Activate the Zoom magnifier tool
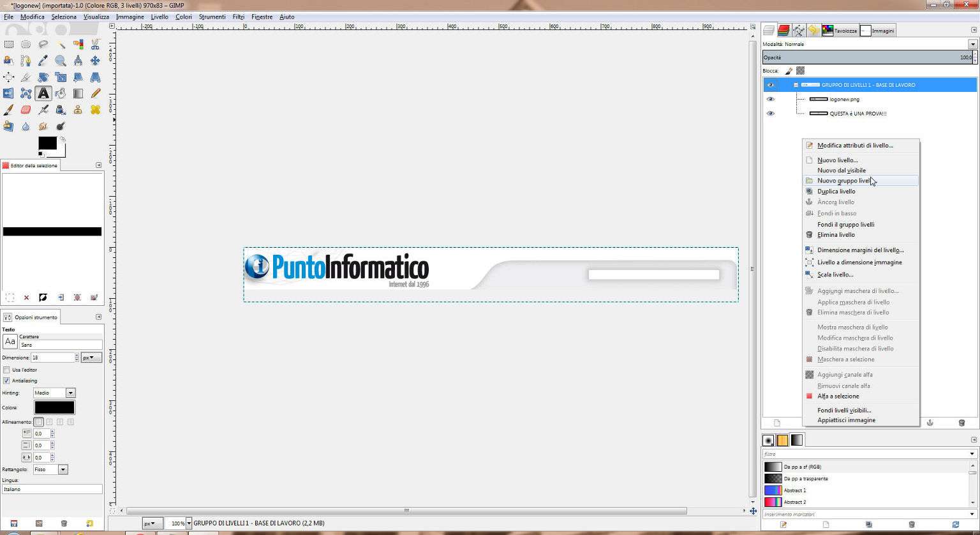Viewport: 980px width, 535px height. tap(61, 61)
